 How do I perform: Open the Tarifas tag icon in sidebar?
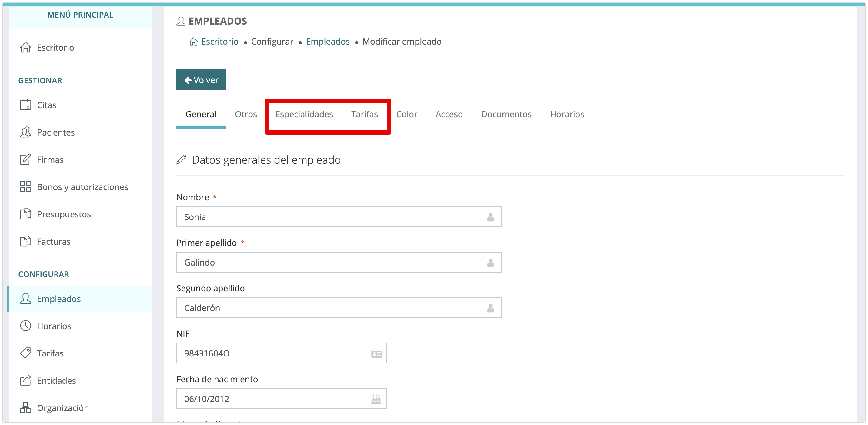click(25, 353)
